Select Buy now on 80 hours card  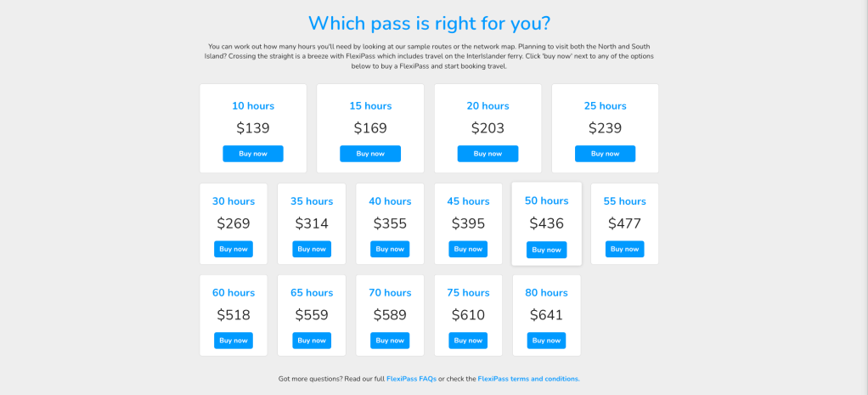pyautogui.click(x=546, y=341)
